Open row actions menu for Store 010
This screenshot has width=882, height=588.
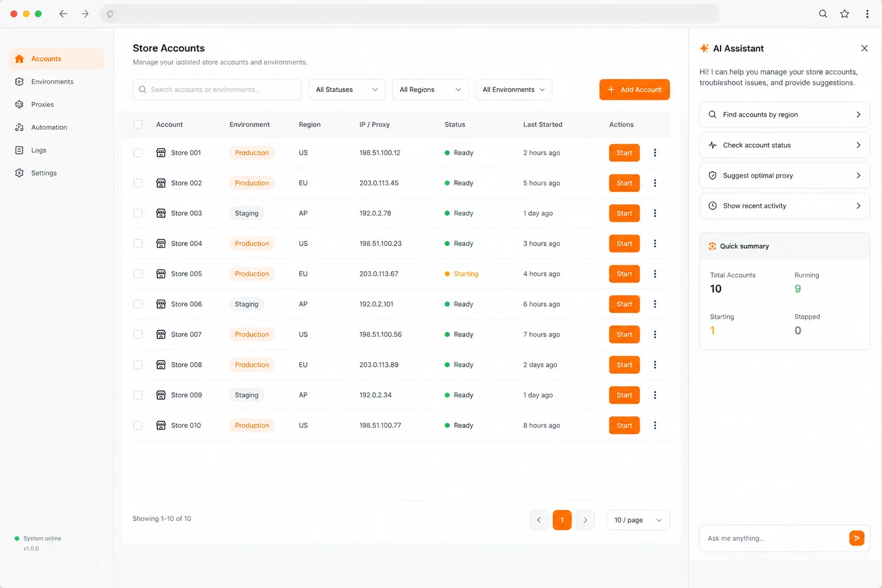[655, 425]
